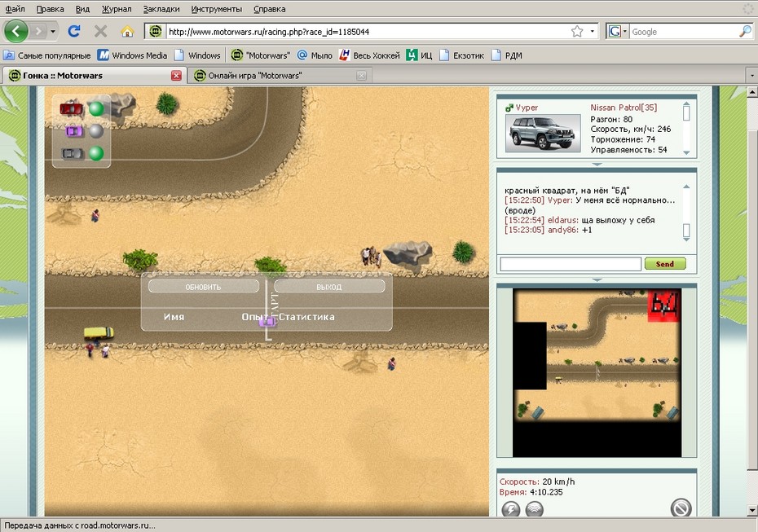Open the Мыло bookmark

pos(315,55)
